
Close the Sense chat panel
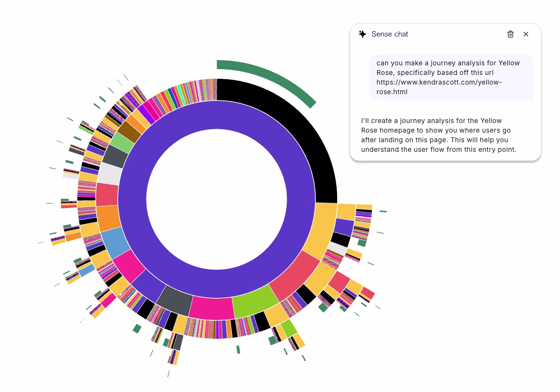pyautogui.click(x=526, y=34)
